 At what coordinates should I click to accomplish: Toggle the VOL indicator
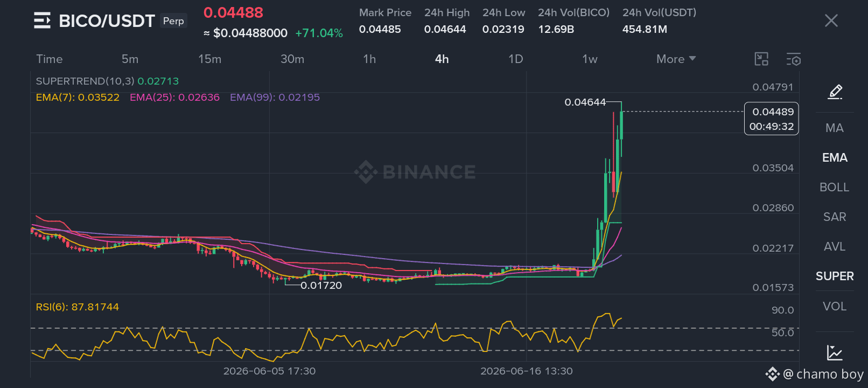835,306
